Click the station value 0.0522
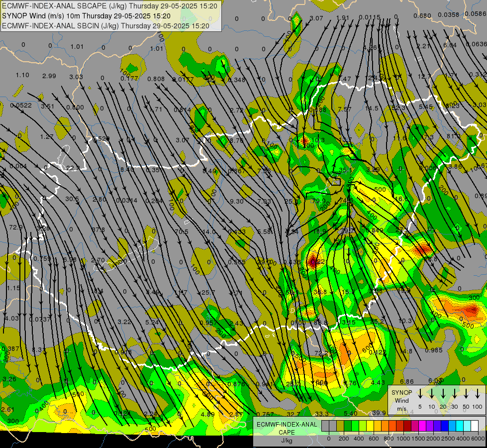This screenshot has height=448, width=487. (x=21, y=106)
